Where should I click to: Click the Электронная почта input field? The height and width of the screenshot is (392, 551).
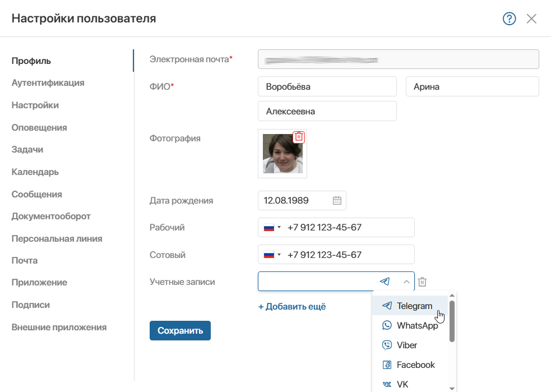tap(398, 59)
